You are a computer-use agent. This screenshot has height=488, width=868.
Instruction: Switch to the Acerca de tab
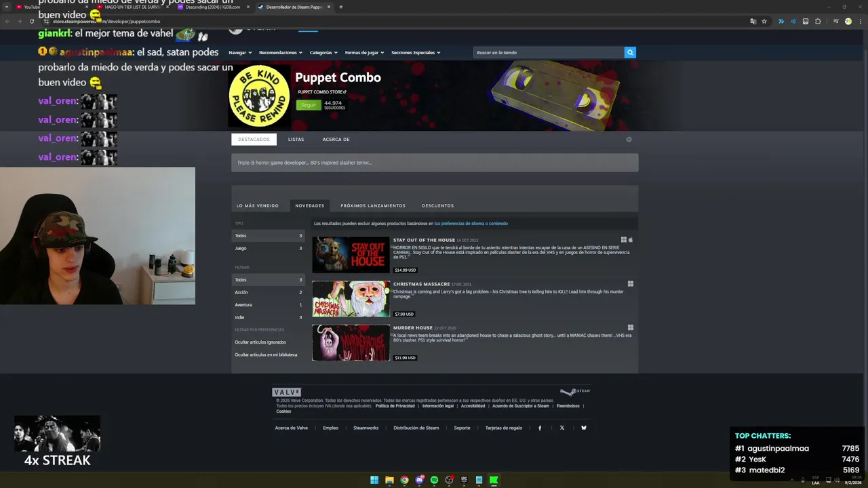point(336,140)
